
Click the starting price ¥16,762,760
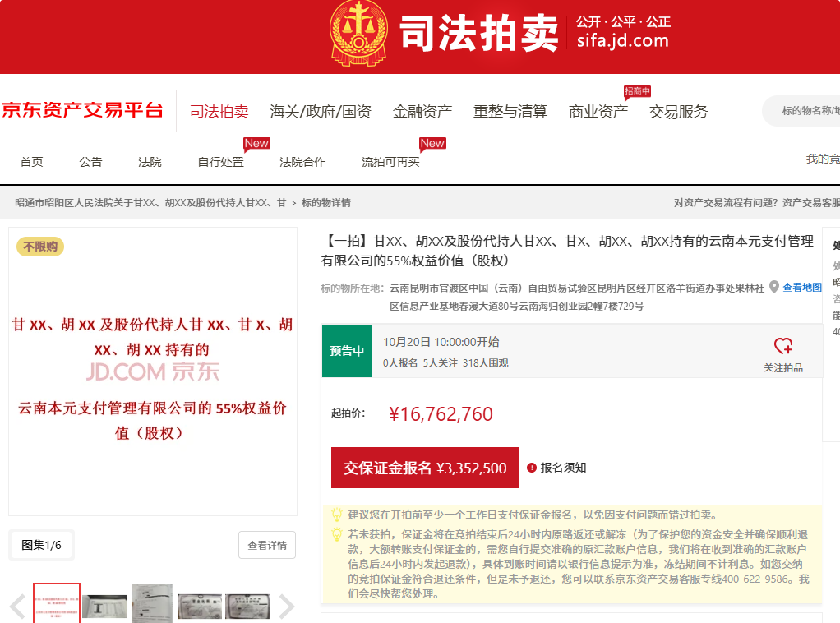pyautogui.click(x=441, y=414)
